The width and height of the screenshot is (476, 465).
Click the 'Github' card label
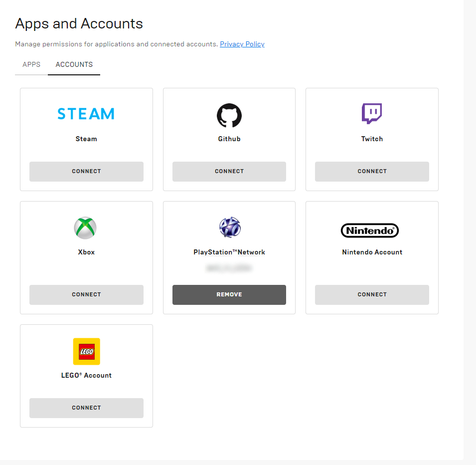(x=229, y=139)
